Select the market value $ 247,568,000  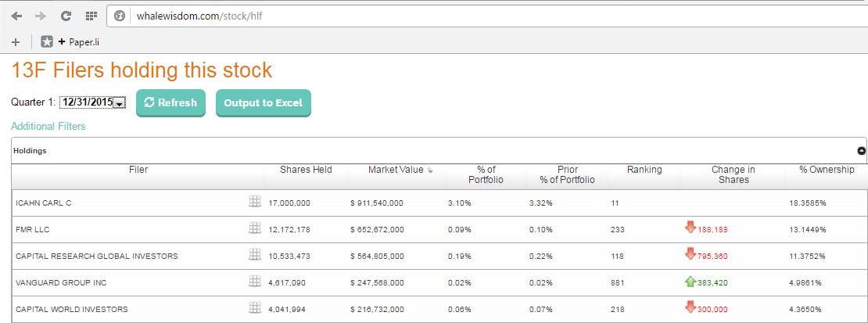click(377, 282)
